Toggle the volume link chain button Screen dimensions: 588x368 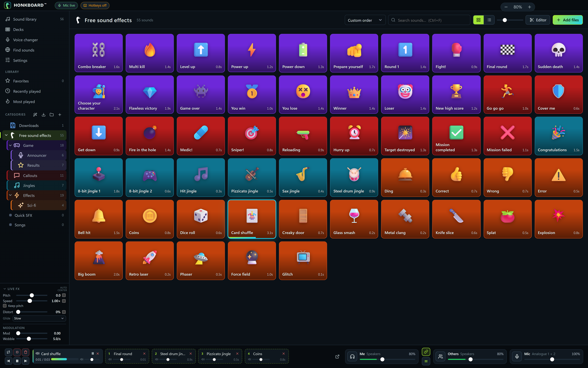pyautogui.click(x=426, y=352)
